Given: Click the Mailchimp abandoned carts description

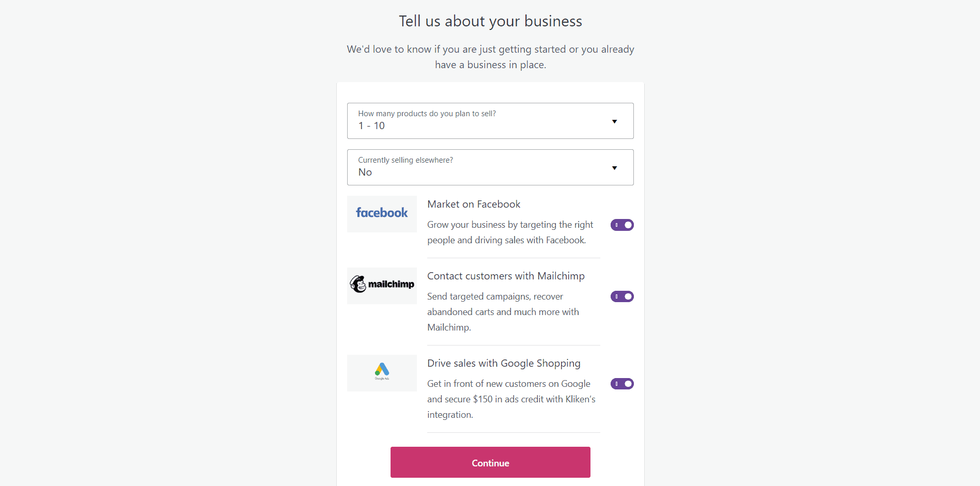Looking at the screenshot, I should (x=503, y=312).
